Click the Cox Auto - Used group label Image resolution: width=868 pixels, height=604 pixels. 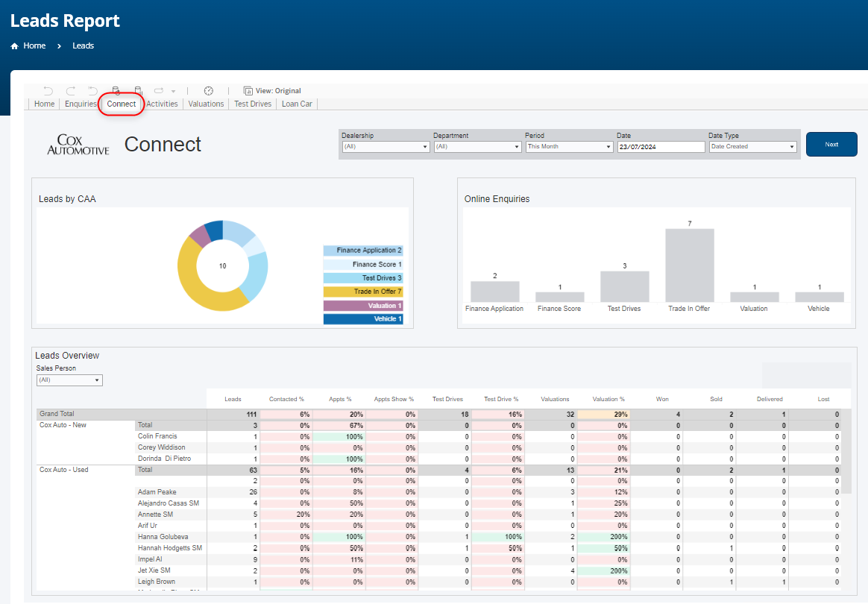[x=64, y=470]
